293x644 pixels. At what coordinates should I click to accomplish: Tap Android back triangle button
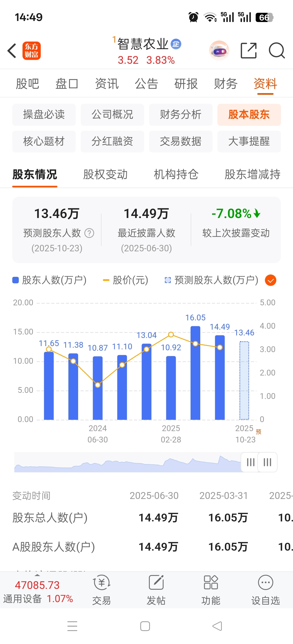coord(217,626)
